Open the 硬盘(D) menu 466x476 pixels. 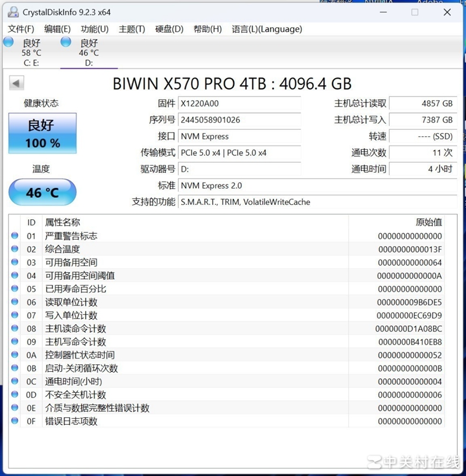click(x=169, y=29)
